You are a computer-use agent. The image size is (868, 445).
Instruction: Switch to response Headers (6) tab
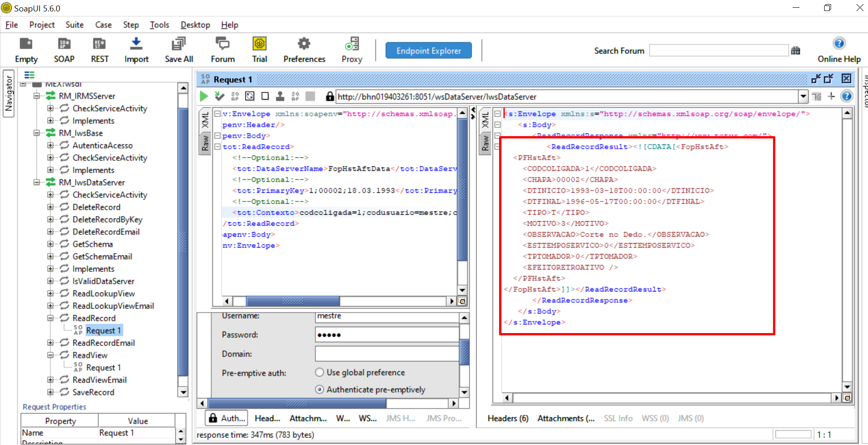508,418
